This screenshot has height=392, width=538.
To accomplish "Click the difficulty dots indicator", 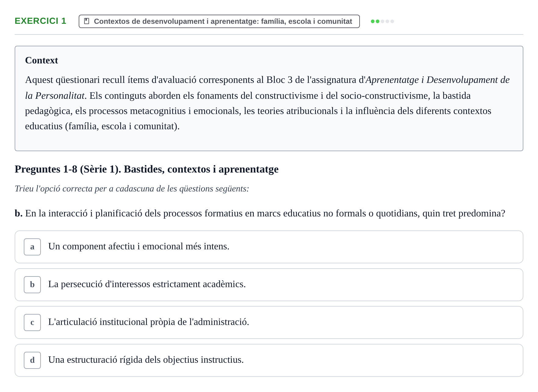I will coord(382,21).
